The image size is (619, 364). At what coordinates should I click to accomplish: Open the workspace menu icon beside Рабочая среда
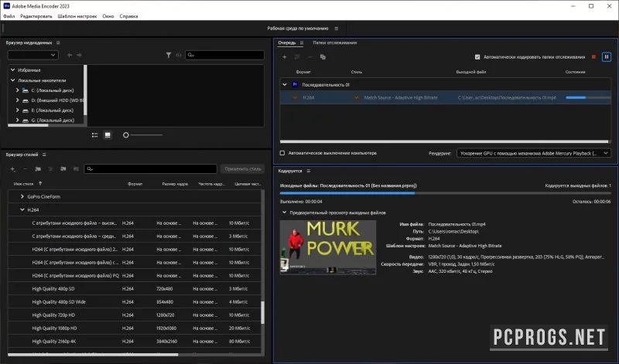(x=337, y=29)
